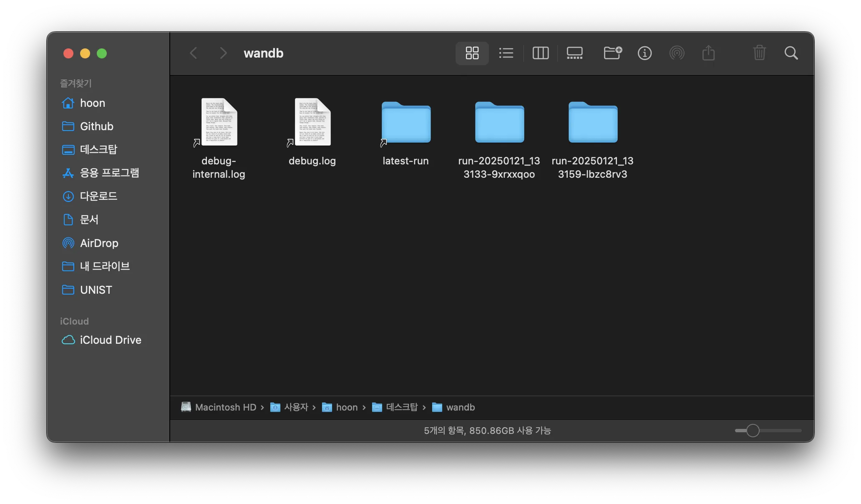Select iCloud Drive in the sidebar
The image size is (861, 504).
pyautogui.click(x=110, y=340)
